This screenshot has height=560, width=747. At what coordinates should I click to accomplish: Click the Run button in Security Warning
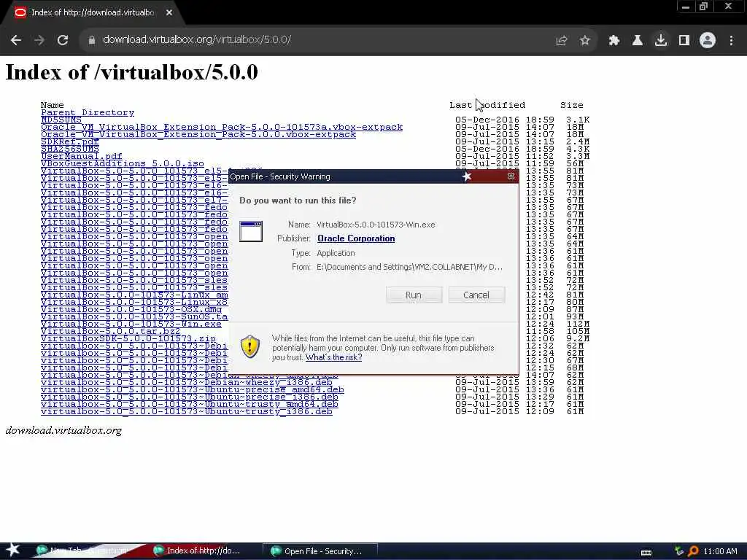(414, 295)
